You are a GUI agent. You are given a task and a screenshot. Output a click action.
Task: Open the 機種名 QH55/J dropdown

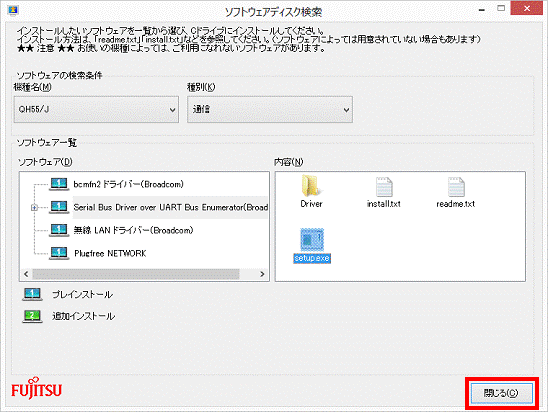coord(96,109)
